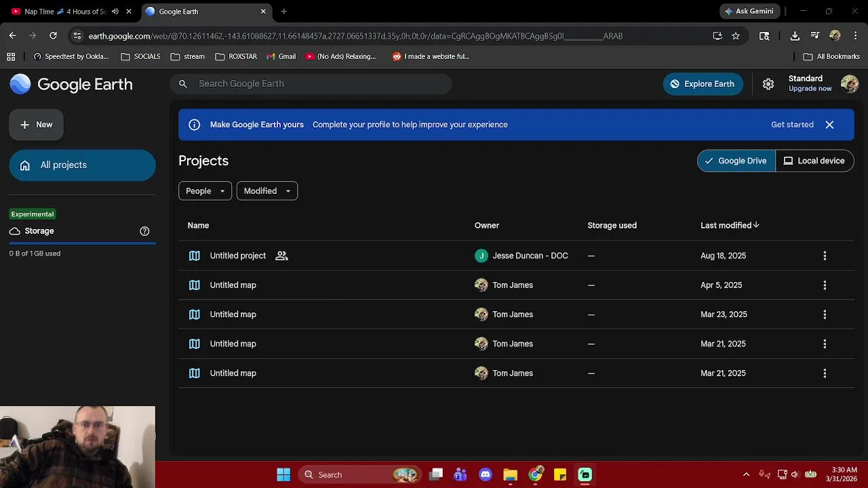
Task: Click the browser back arrow
Action: (12, 36)
